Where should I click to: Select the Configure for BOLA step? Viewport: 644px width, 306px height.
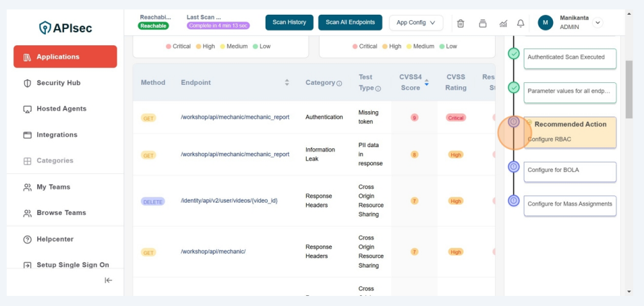click(x=569, y=171)
